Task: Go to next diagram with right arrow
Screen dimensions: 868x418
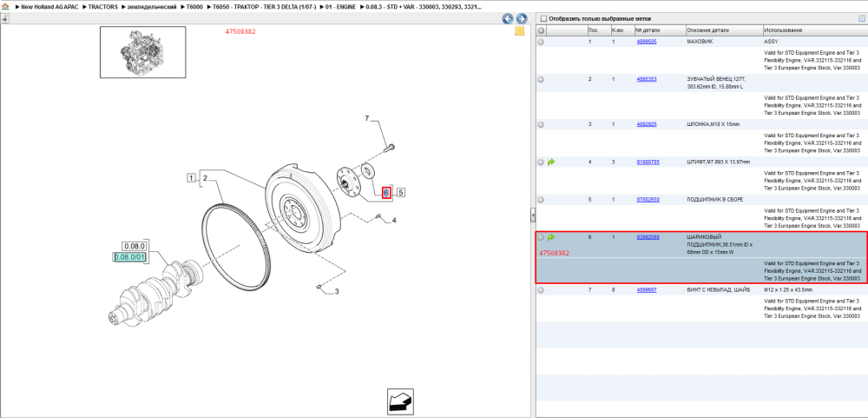Action: point(520,19)
